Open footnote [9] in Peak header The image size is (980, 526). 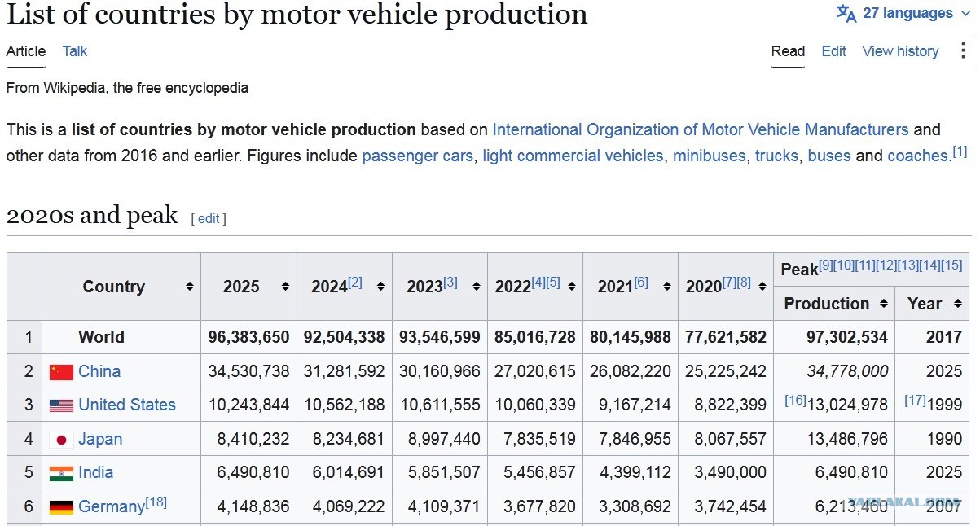point(826,265)
